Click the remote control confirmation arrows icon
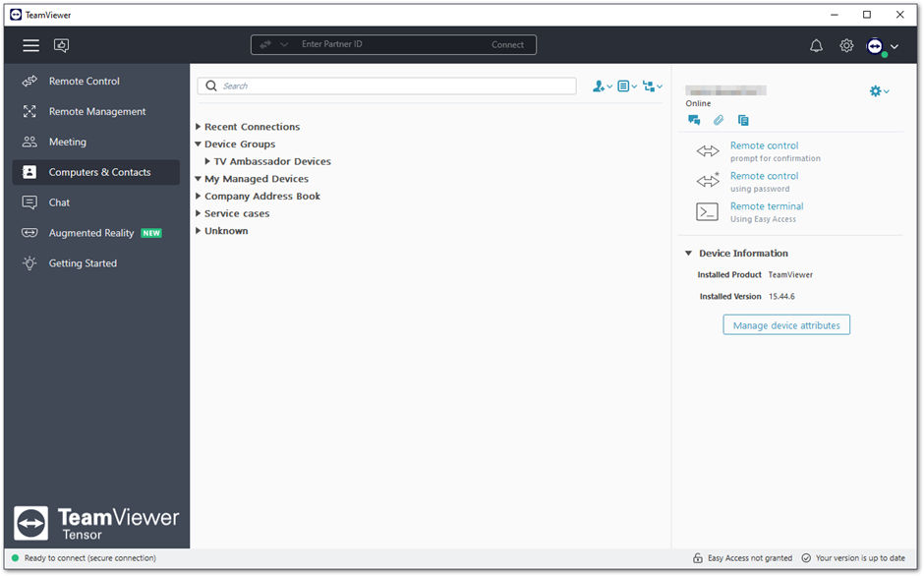The width and height of the screenshot is (924, 576). [x=708, y=151]
